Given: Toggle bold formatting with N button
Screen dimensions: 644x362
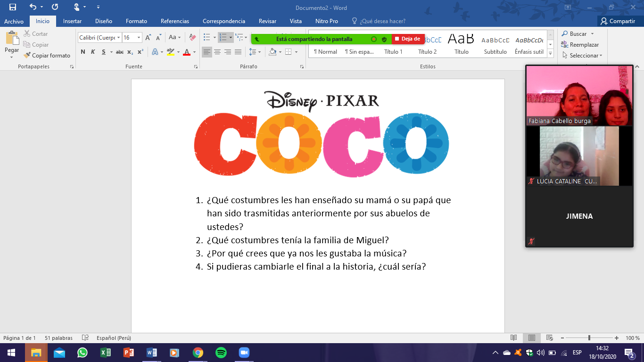Looking at the screenshot, I should [x=83, y=52].
